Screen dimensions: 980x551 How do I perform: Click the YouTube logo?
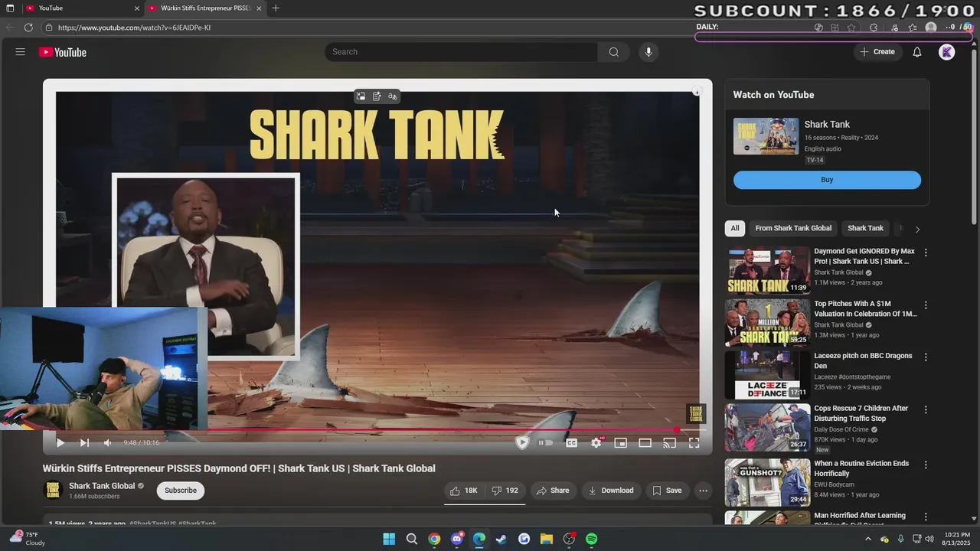[x=63, y=52]
